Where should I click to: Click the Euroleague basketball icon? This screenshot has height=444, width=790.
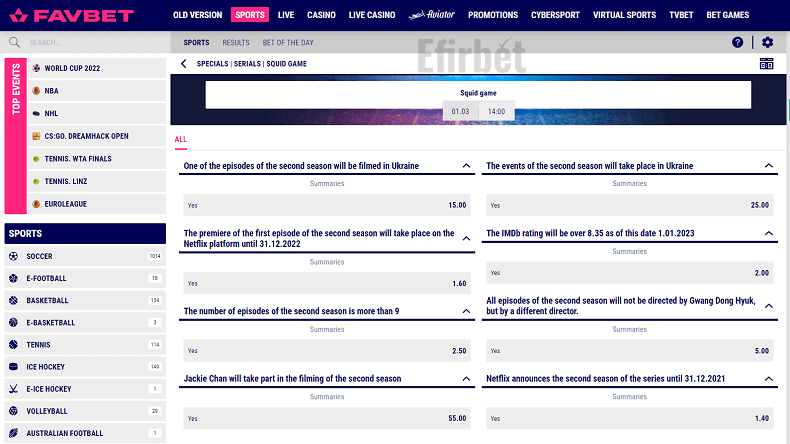point(36,204)
